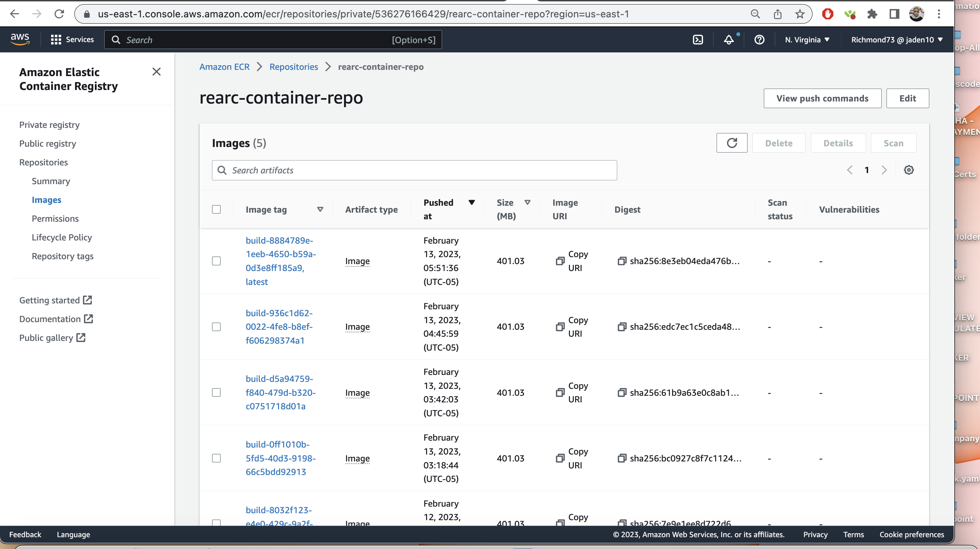This screenshot has height=549, width=980.
Task: Tick the checkbox beside build-0ff1010b image
Action: tap(217, 458)
